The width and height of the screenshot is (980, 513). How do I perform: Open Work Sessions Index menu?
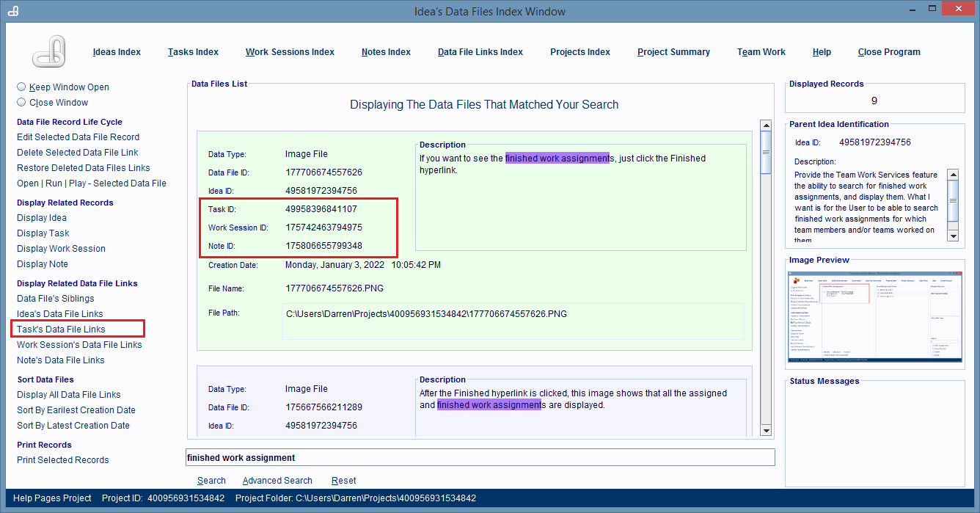click(x=290, y=52)
